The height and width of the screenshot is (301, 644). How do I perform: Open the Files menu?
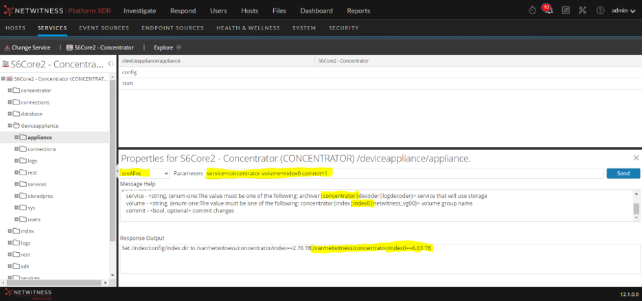(x=279, y=11)
